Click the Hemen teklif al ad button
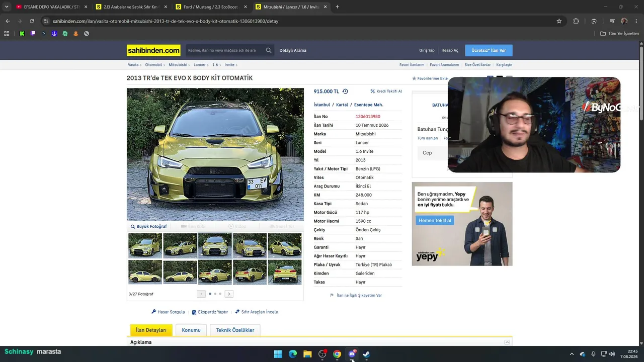Screen dimensions: 644x362 [435, 220]
